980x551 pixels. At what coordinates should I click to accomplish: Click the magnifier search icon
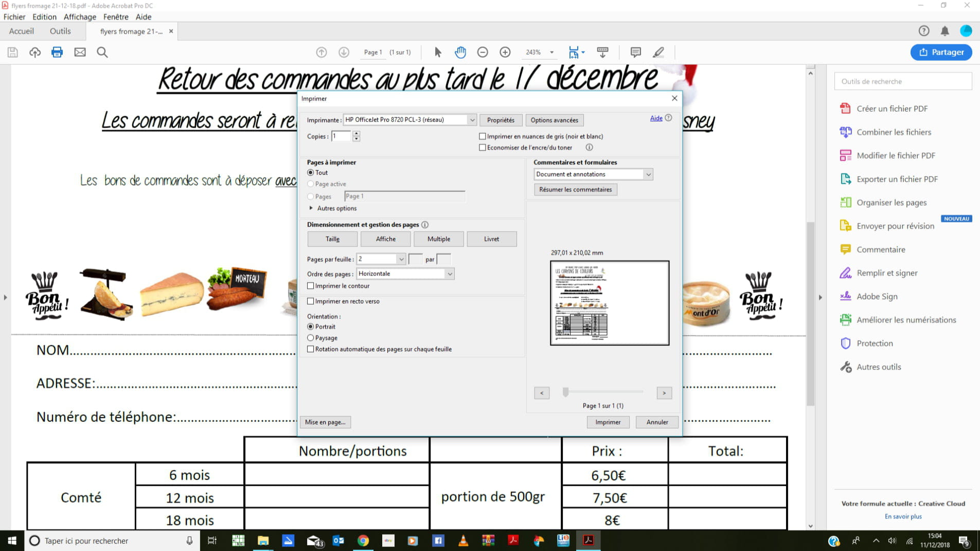[x=102, y=52]
